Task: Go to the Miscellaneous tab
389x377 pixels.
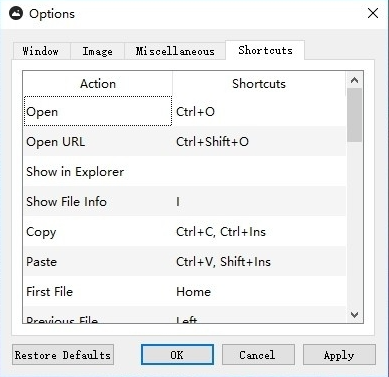Action: 175,51
